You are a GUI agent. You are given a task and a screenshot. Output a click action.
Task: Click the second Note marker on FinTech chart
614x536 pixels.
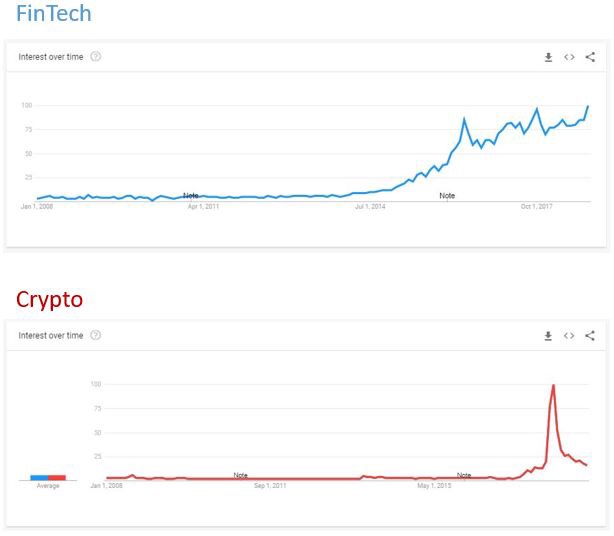(x=447, y=196)
